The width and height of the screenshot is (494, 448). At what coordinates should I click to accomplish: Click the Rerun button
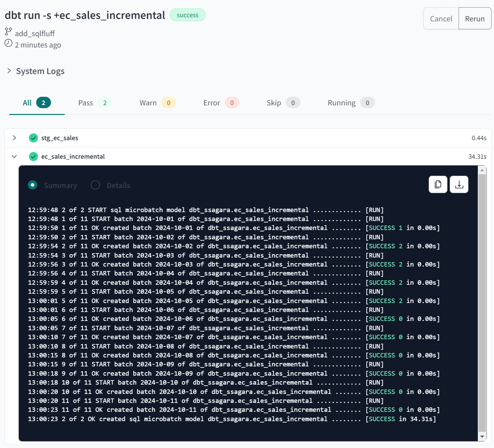point(475,19)
